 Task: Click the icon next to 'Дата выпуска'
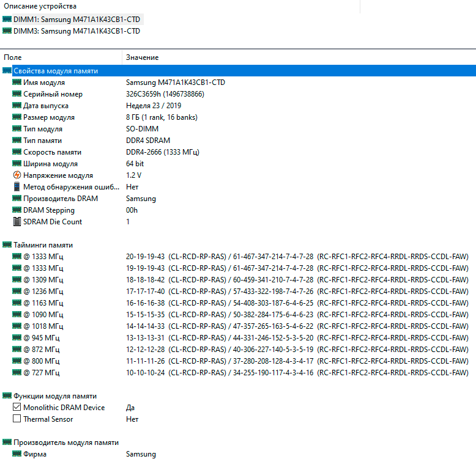pyautogui.click(x=17, y=105)
